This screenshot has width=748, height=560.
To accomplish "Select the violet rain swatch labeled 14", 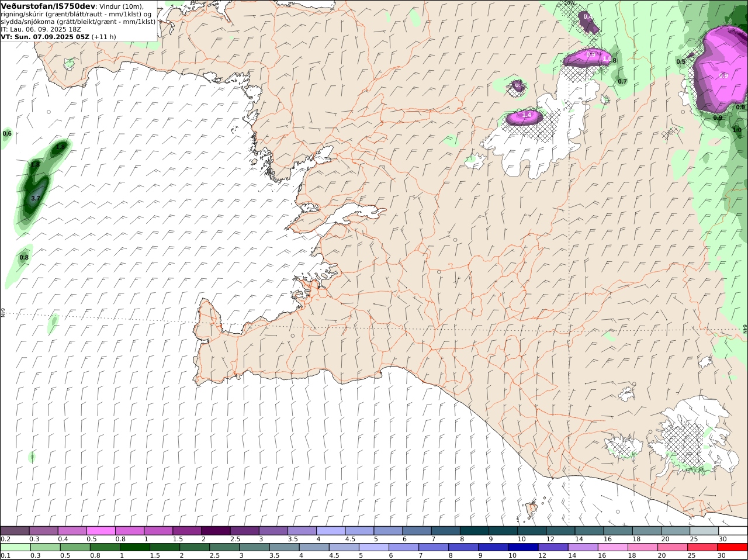I will 583,547.
